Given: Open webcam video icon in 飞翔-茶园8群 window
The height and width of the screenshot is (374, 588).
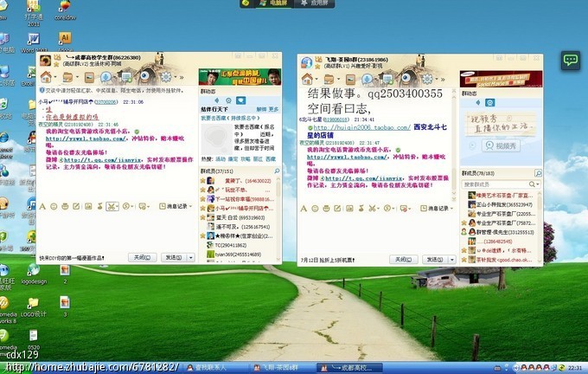Looking at the screenshot, I should [x=406, y=79].
